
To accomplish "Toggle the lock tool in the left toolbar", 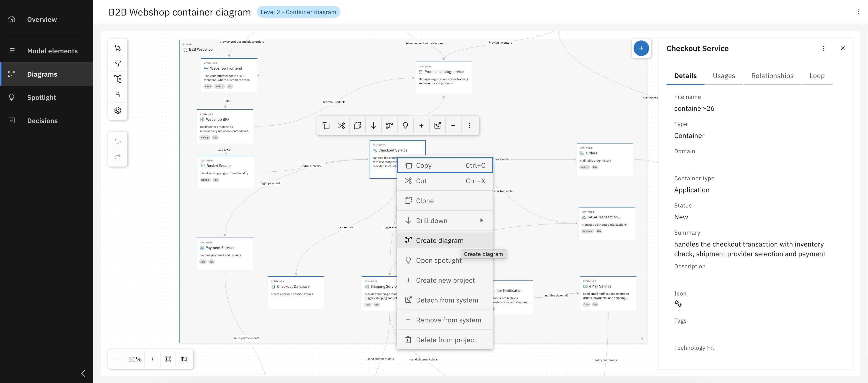I will click(x=117, y=94).
